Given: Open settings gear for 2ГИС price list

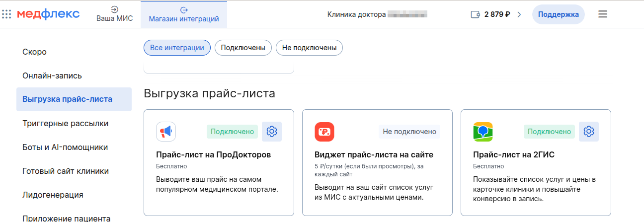Looking at the screenshot, I should [x=589, y=132].
